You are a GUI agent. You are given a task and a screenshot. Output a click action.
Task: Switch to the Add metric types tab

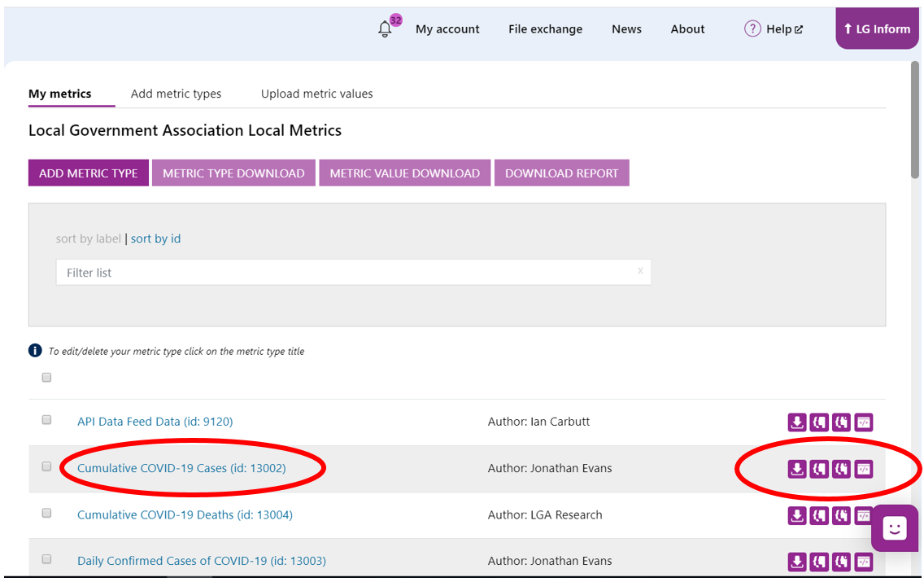pyautogui.click(x=177, y=94)
